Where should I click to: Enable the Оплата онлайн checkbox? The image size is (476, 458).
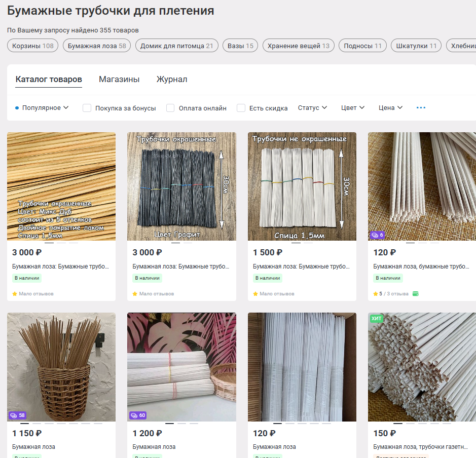click(170, 108)
